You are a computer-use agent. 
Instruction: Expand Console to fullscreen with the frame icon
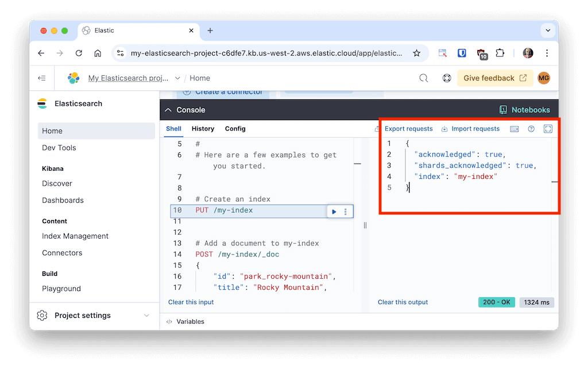pyautogui.click(x=548, y=129)
